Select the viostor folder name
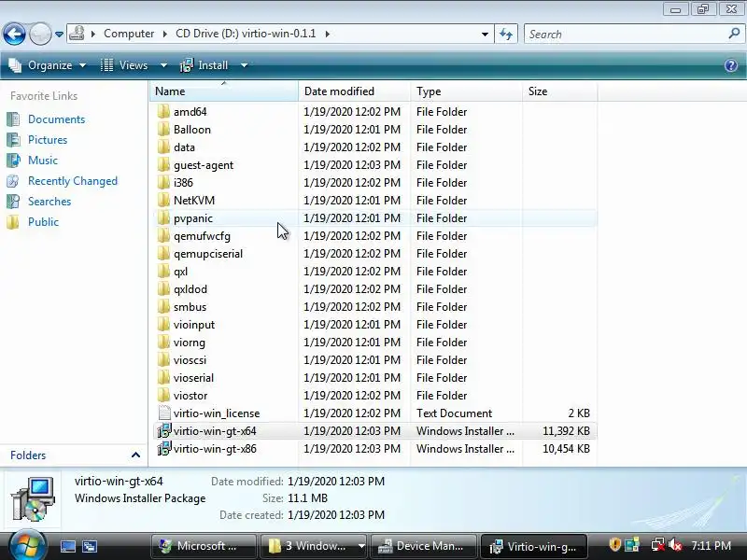Screen dimensions: 747x560 pyautogui.click(x=190, y=395)
